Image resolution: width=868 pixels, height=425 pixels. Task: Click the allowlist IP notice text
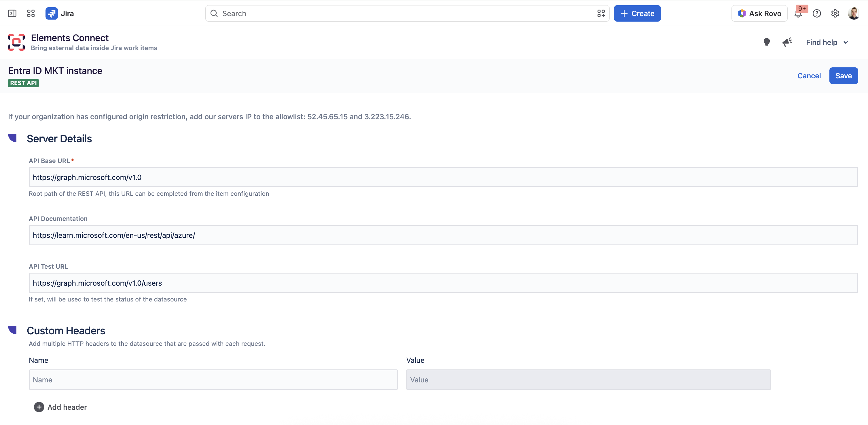pyautogui.click(x=210, y=117)
